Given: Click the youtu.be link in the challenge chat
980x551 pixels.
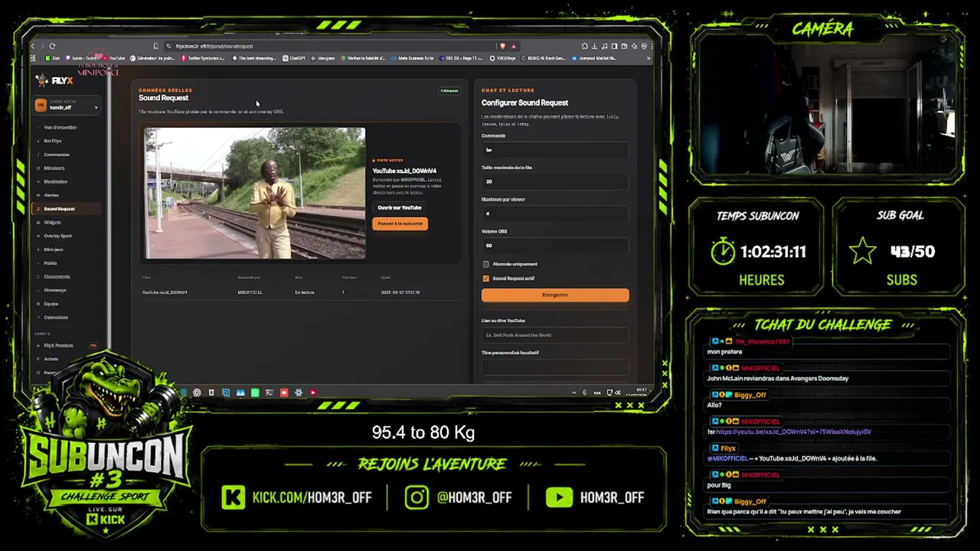Looking at the screenshot, I should point(793,432).
